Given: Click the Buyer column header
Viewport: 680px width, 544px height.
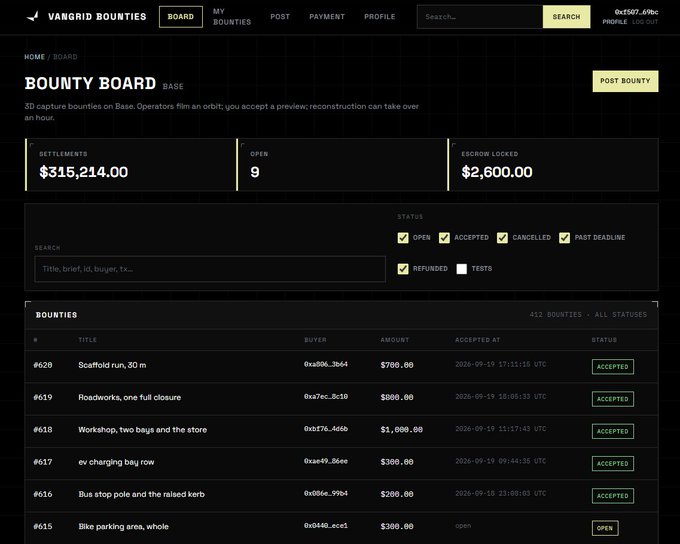Looking at the screenshot, I should (315, 340).
